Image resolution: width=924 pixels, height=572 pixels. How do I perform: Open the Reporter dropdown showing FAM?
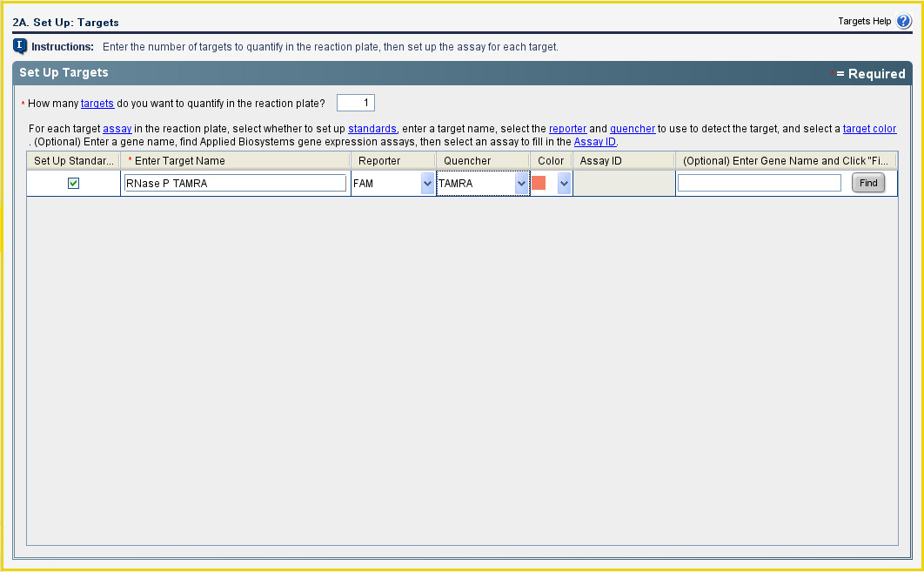coord(426,183)
